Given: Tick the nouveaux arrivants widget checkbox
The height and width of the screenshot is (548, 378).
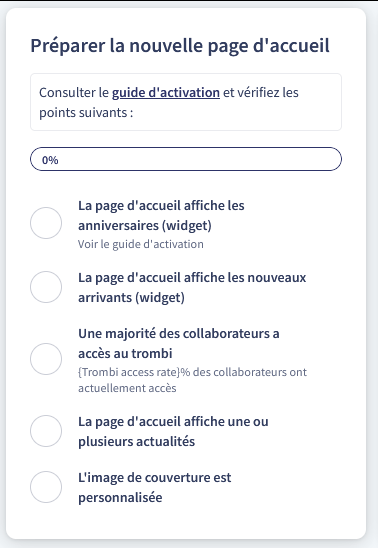Looking at the screenshot, I should coord(46,287).
